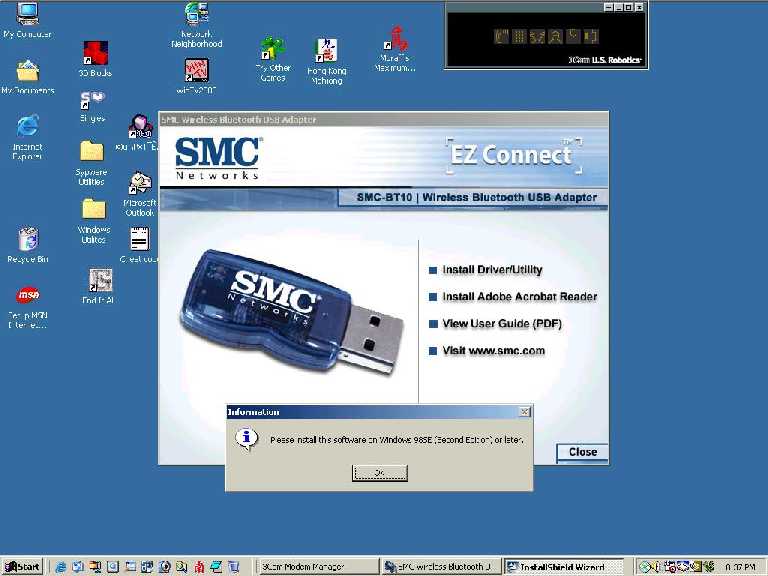Screen dimensions: 768x576
Task: Open the My Computer desktop icon
Action: pyautogui.click(x=27, y=20)
